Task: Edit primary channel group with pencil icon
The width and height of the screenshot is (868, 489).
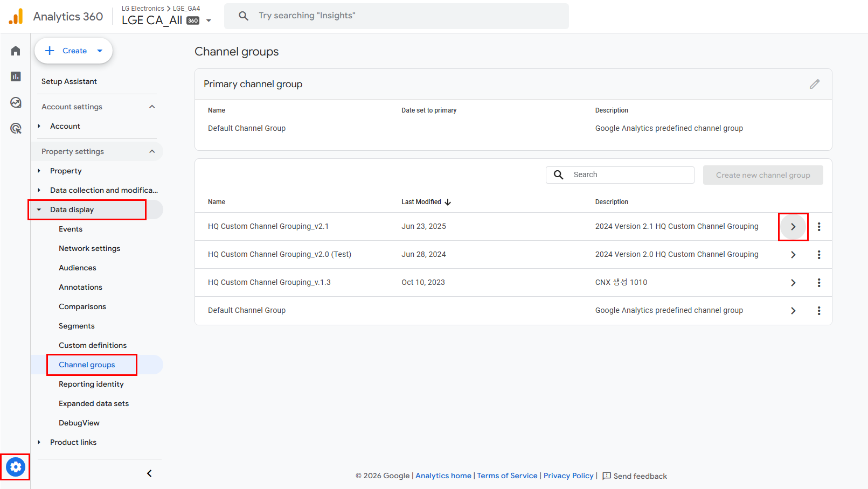Action: pos(814,84)
